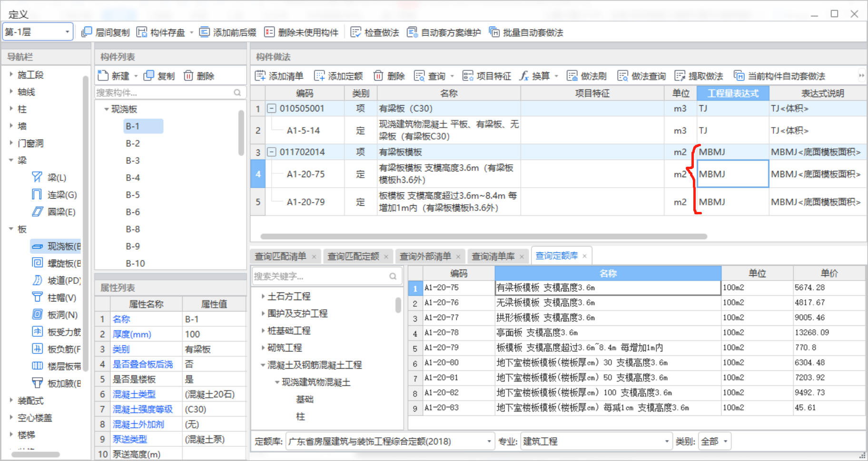868x461 pixels.
Task: Click the 混凝土强度等级 property link
Action: [143, 409]
